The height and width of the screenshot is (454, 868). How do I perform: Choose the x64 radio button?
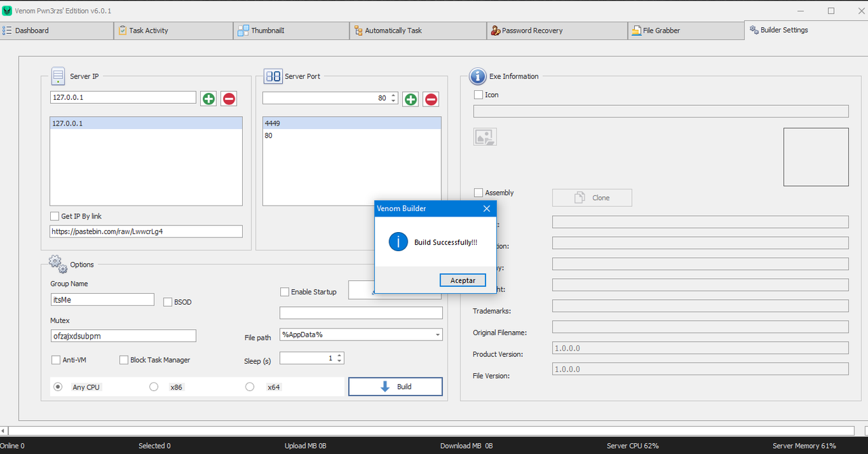click(250, 387)
